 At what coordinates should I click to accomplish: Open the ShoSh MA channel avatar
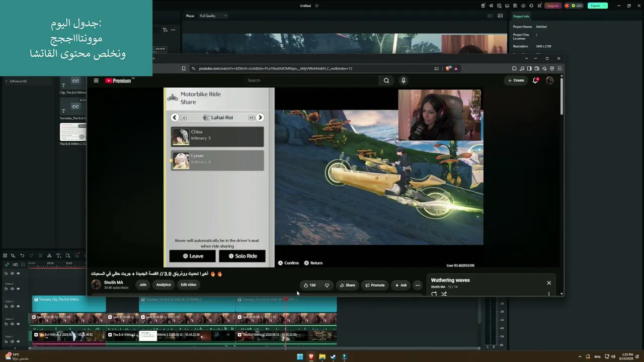point(96,285)
